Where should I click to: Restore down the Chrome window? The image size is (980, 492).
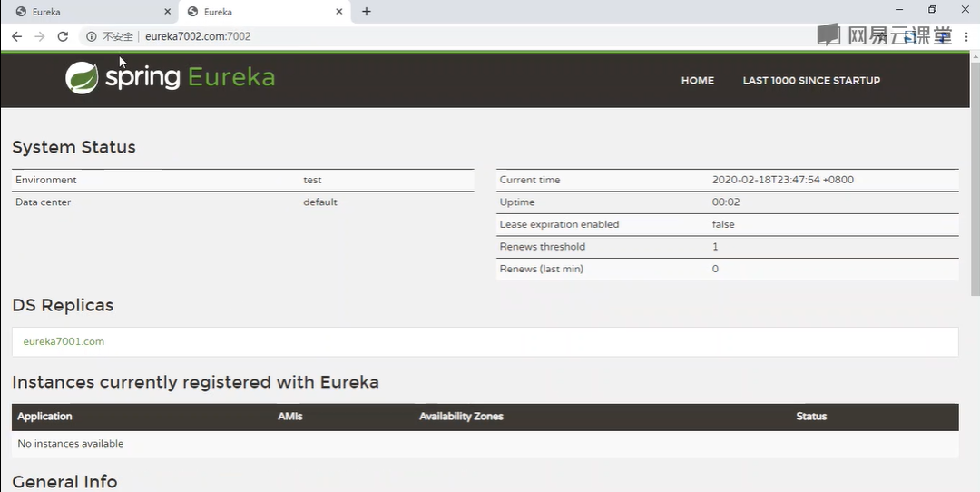click(x=932, y=10)
